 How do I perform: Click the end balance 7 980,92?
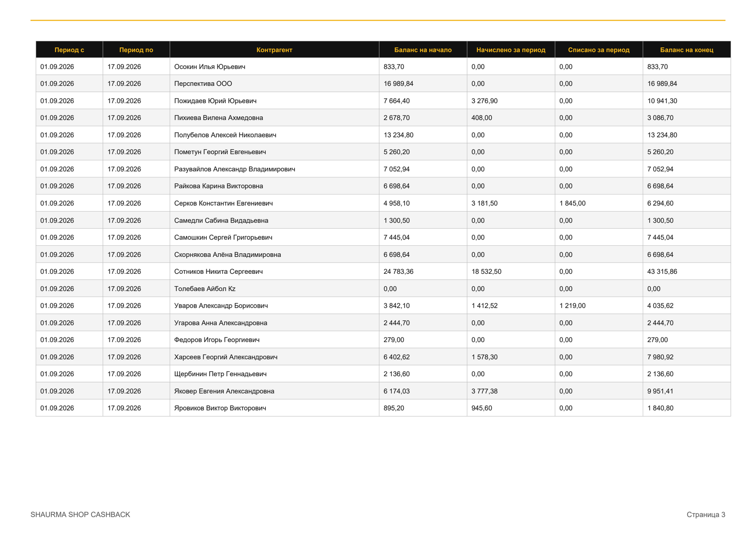(660, 357)
